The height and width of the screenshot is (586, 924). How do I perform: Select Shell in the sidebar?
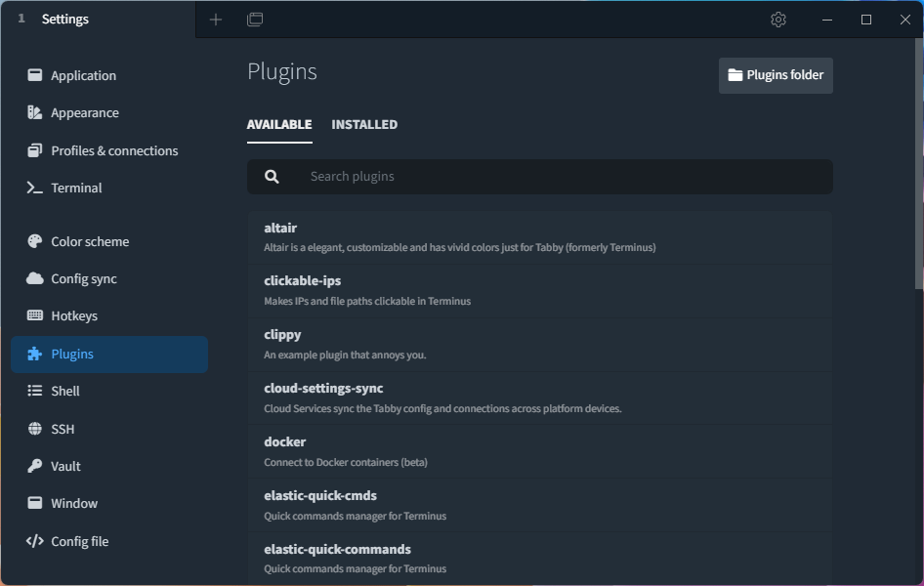109,391
